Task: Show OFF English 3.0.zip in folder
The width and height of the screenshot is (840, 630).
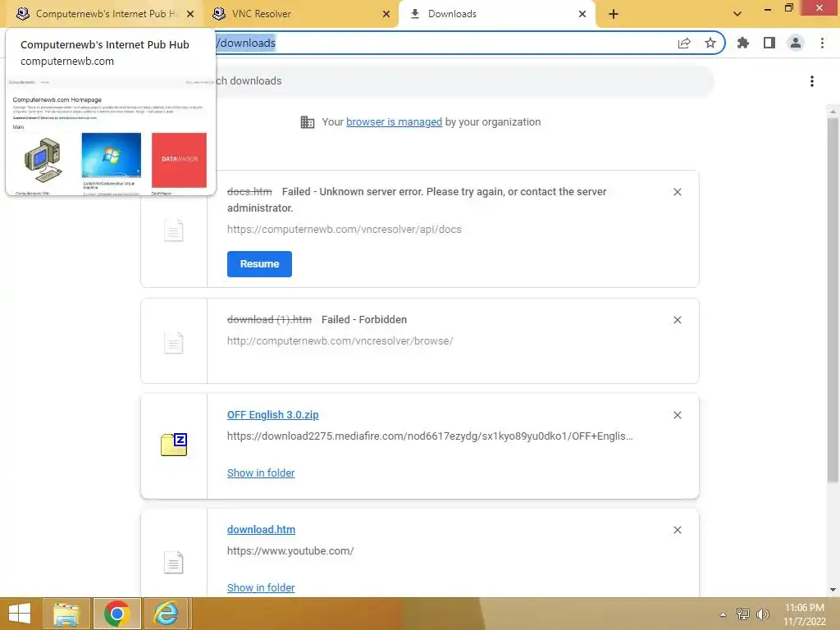Action: click(261, 473)
